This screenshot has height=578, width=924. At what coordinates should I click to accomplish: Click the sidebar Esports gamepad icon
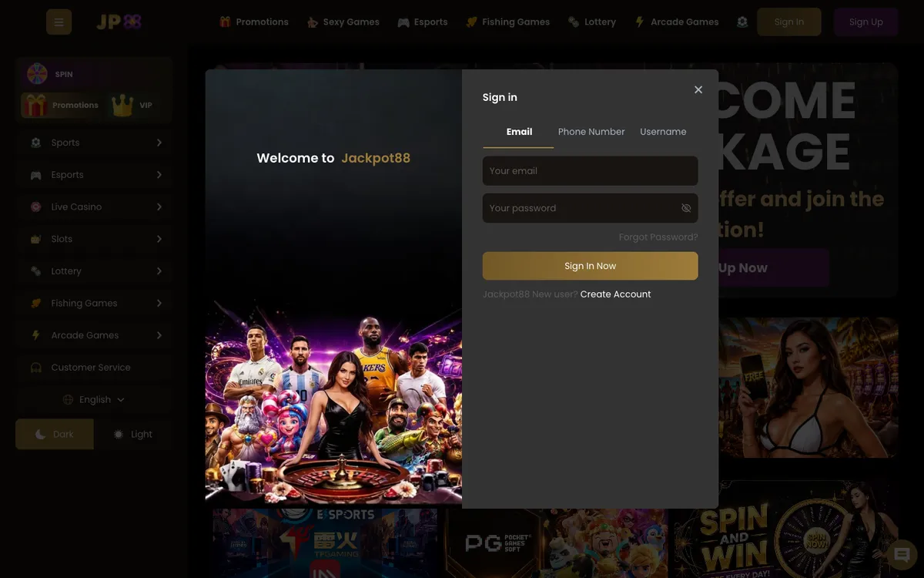[35, 175]
